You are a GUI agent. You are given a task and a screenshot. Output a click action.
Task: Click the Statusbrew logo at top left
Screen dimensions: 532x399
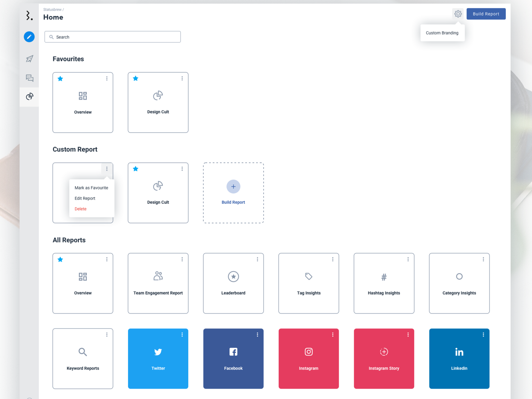(x=29, y=15)
